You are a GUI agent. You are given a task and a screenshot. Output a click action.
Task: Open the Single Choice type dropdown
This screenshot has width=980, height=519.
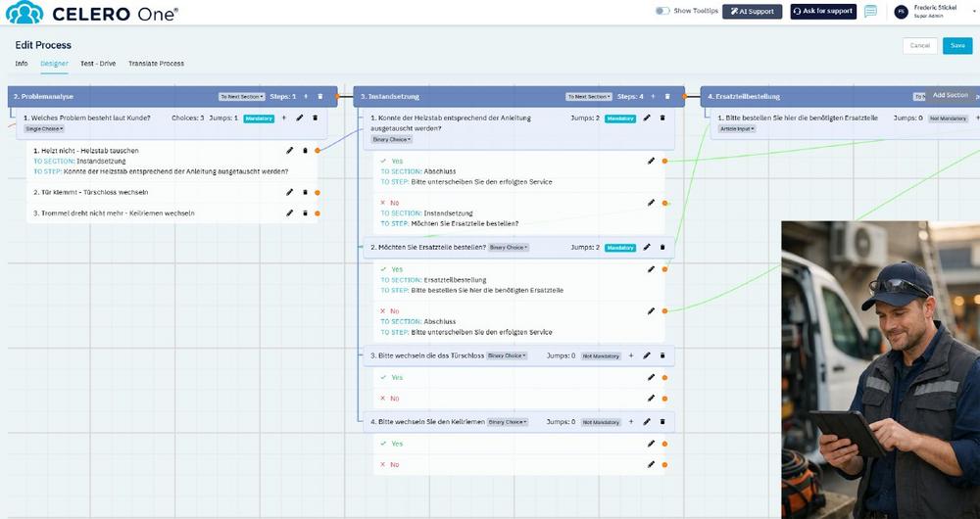click(x=40, y=128)
